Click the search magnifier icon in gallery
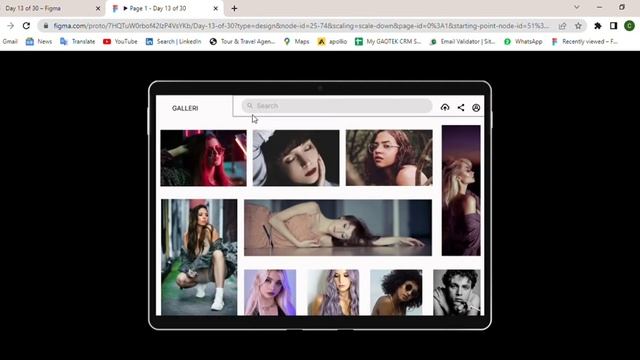This screenshot has height=360, width=640. 250,106
